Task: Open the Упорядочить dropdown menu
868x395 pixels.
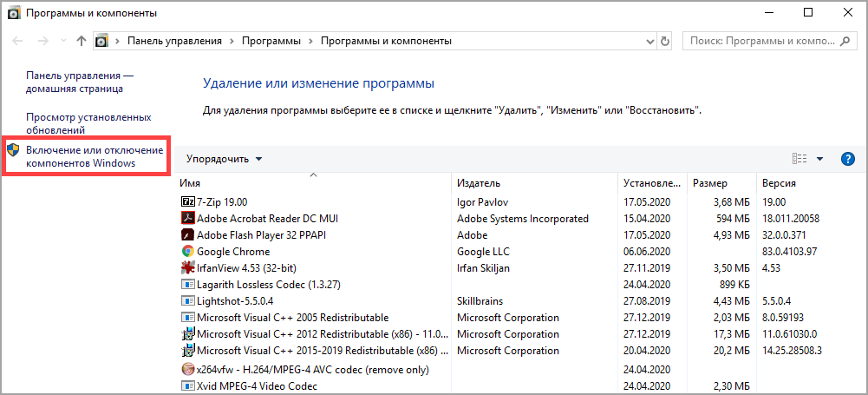Action: pyautogui.click(x=224, y=159)
